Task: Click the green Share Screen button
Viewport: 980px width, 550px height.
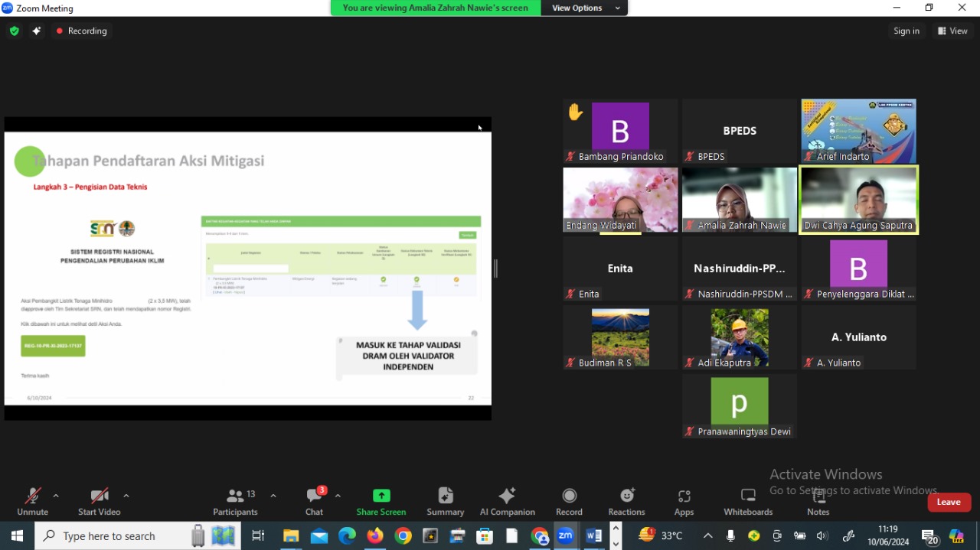Action: coord(381,502)
